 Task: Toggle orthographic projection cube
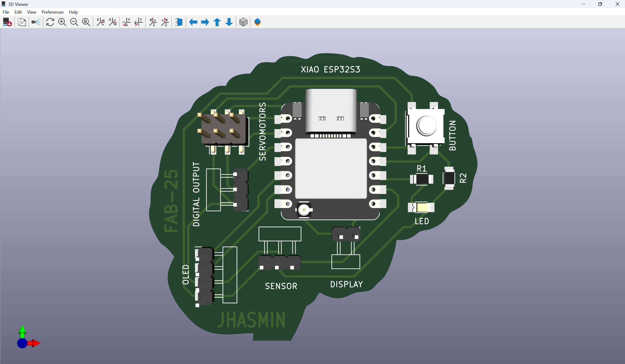coord(243,22)
